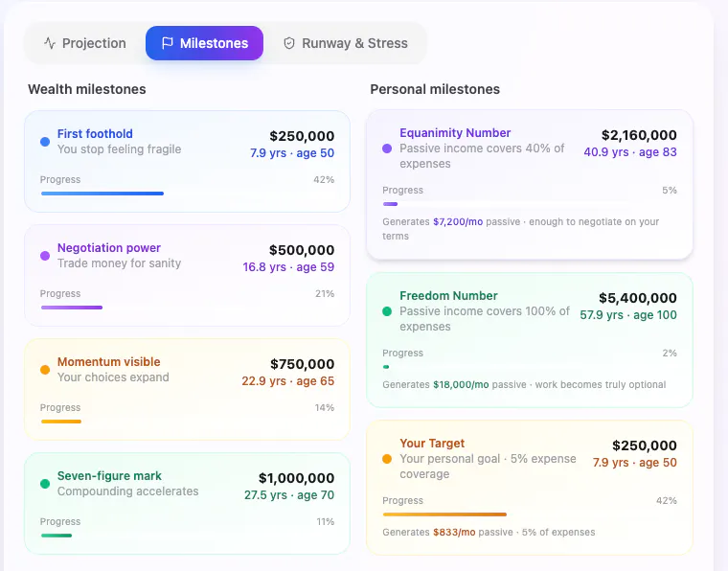This screenshot has height=571, width=728.
Task: Click the $1,000,000 Seven-figure mark amount
Action: 296,478
